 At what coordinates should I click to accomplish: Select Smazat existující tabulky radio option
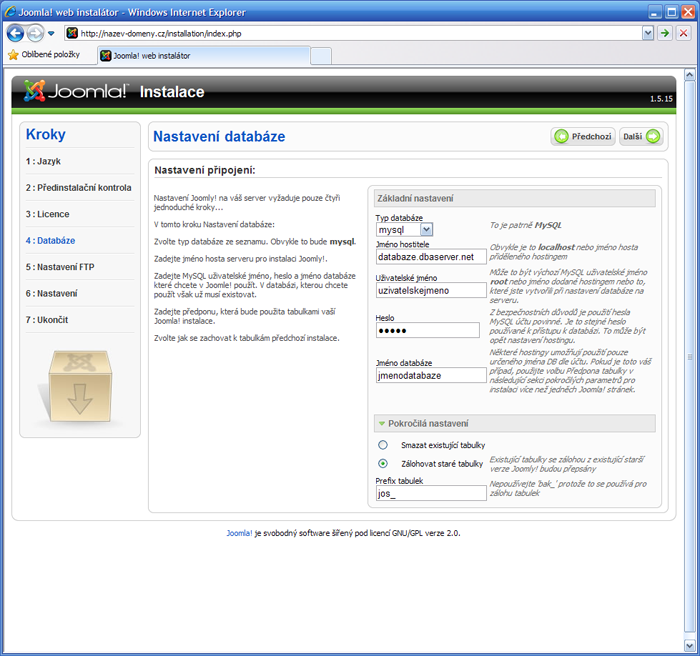pyautogui.click(x=383, y=445)
